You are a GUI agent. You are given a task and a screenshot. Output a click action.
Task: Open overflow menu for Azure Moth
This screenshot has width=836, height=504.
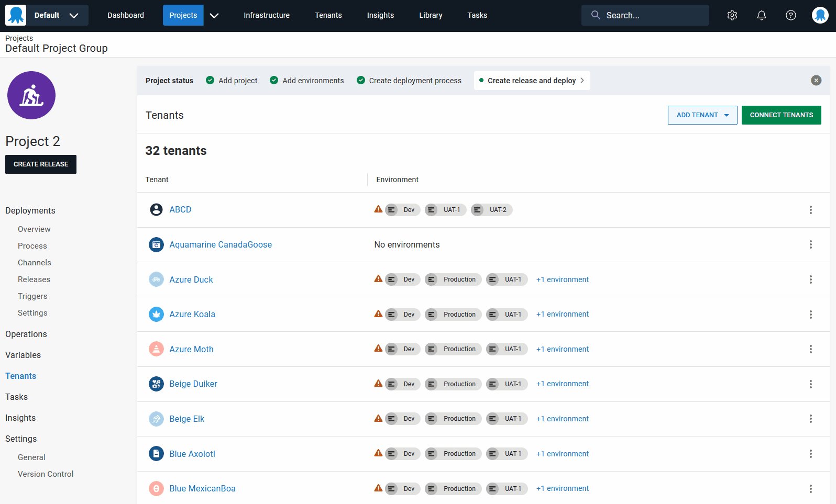tap(811, 349)
